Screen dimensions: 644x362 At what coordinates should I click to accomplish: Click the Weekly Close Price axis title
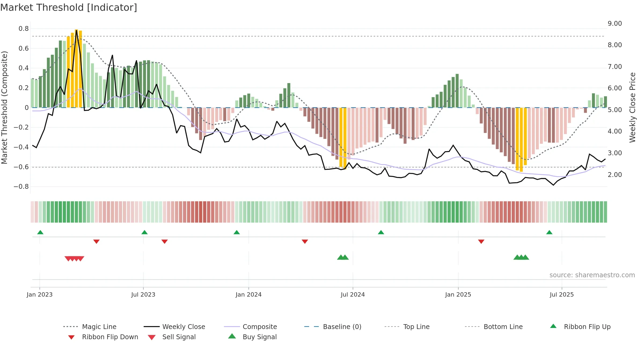coord(632,108)
